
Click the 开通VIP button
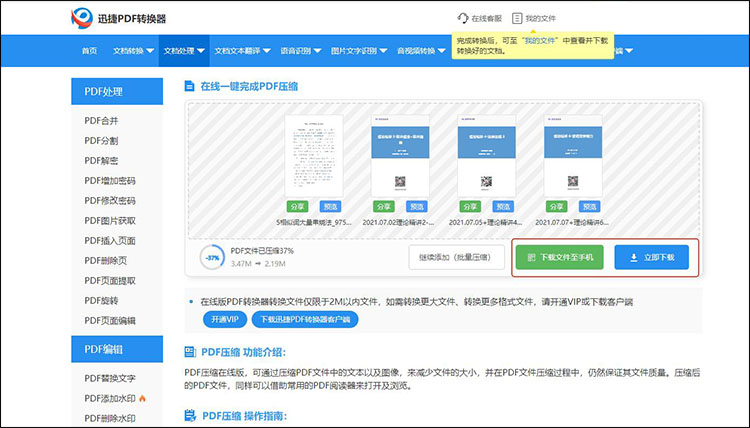[x=225, y=319]
